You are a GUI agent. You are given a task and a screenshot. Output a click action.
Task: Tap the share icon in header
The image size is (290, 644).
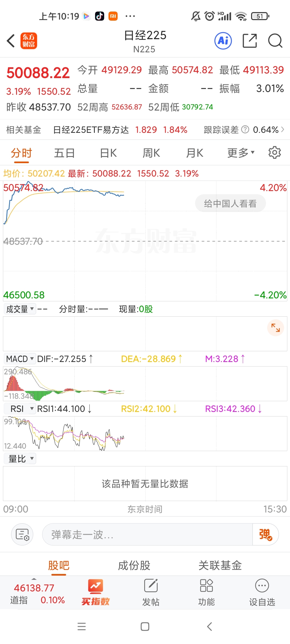tap(250, 41)
